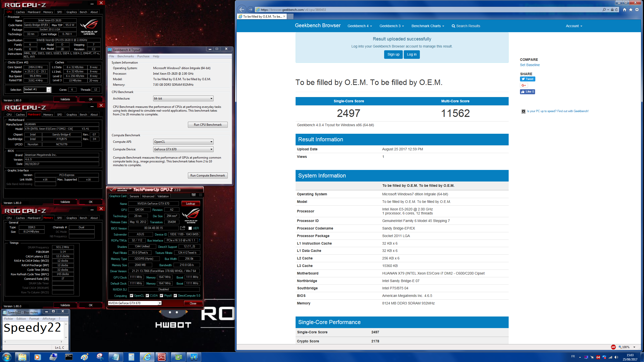Refresh the Geekbench page
Screen dimensions: 644x362
click(617, 10)
